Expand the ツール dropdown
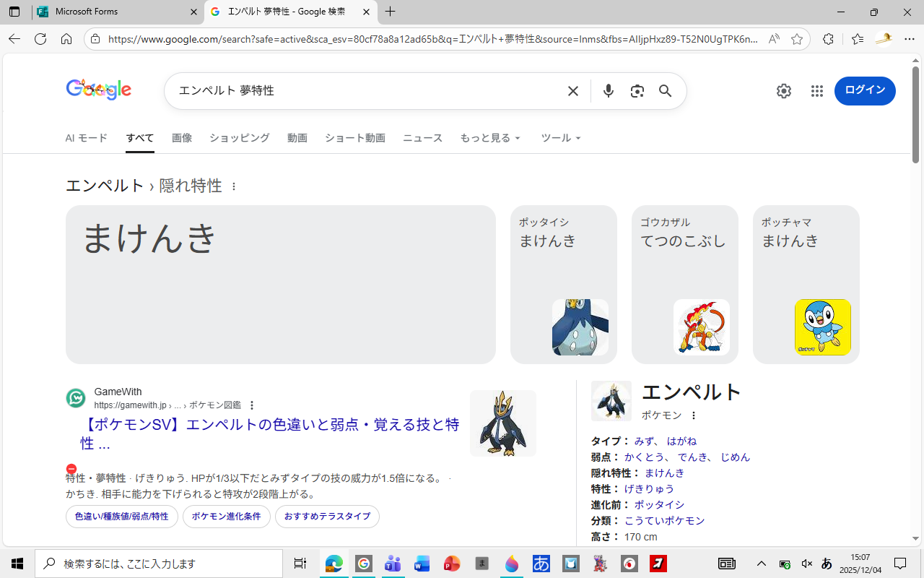The width and height of the screenshot is (924, 578). 561,138
